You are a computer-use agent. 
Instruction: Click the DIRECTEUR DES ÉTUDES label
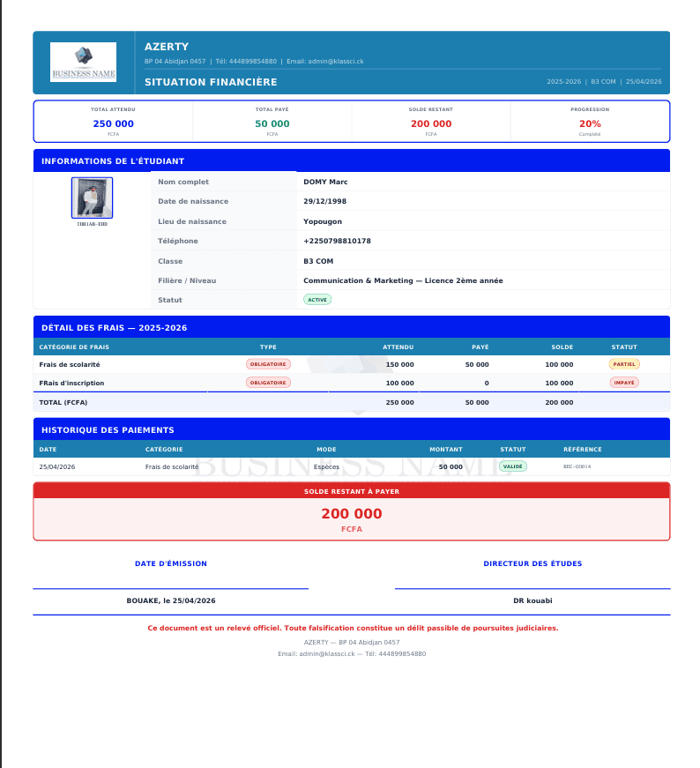click(x=533, y=563)
